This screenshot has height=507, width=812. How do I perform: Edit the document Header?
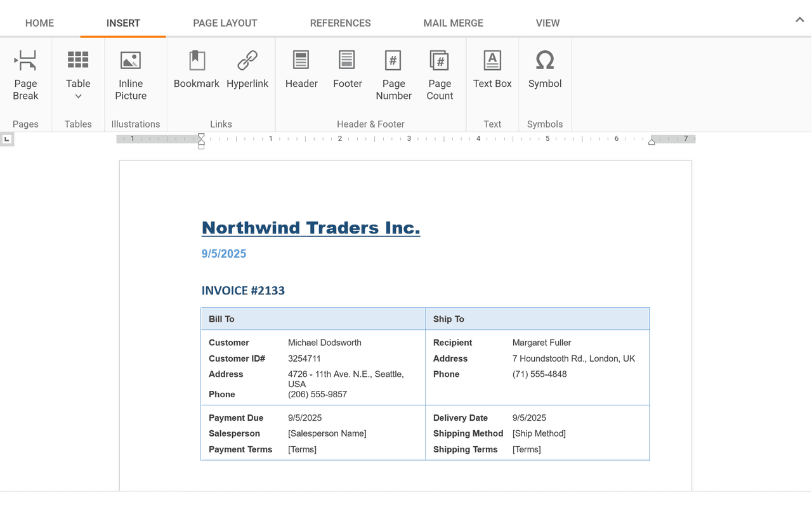click(x=301, y=70)
